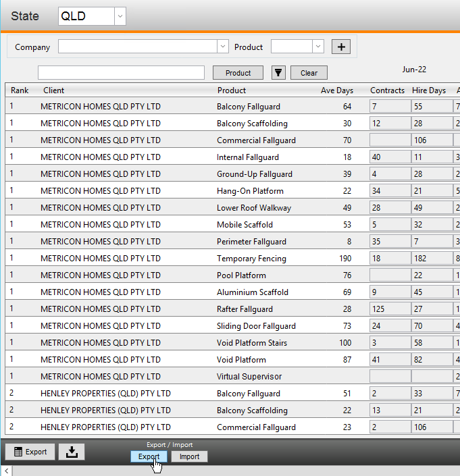The width and height of the screenshot is (460, 476).
Task: Click Henley Properties Balcony Scaffolding product cell
Action: coord(252,411)
